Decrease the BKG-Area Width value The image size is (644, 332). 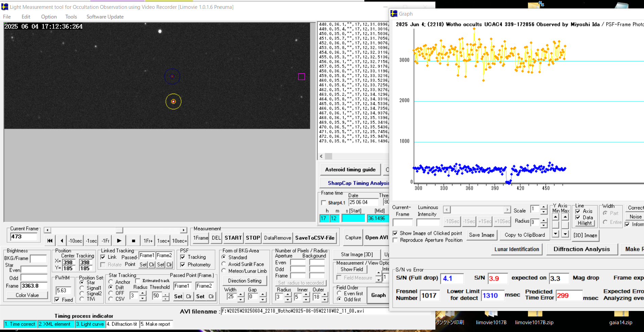(x=241, y=299)
